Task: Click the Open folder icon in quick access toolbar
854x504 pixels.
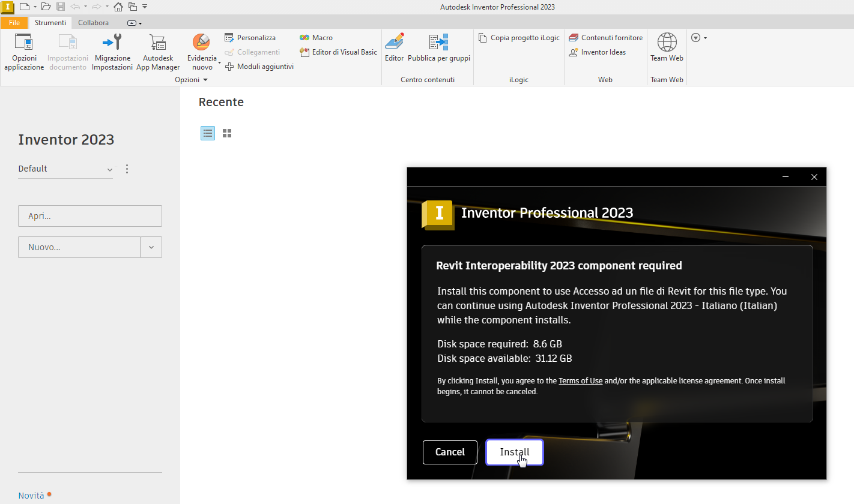Action: [46, 7]
